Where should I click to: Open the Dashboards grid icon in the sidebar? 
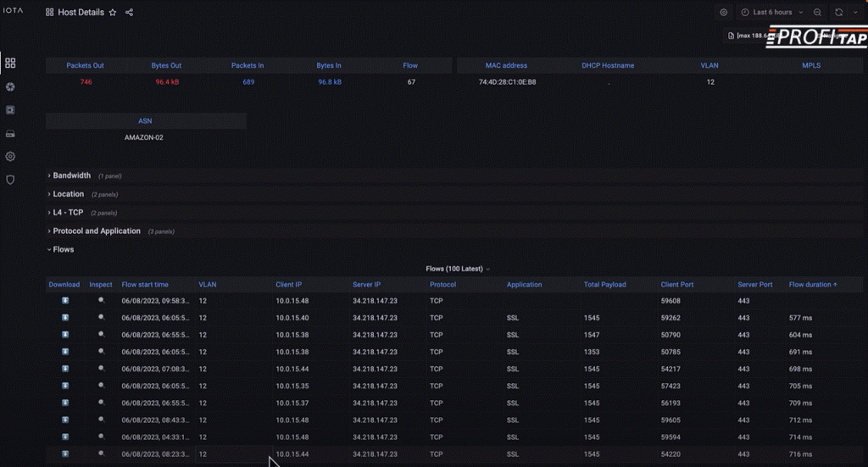(x=10, y=63)
